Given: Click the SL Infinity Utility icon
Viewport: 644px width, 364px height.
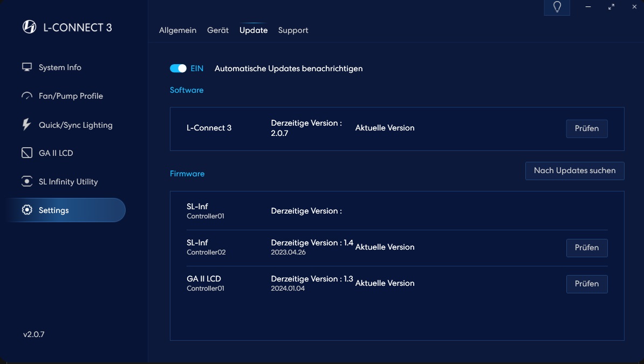Looking at the screenshot, I should coord(26,181).
